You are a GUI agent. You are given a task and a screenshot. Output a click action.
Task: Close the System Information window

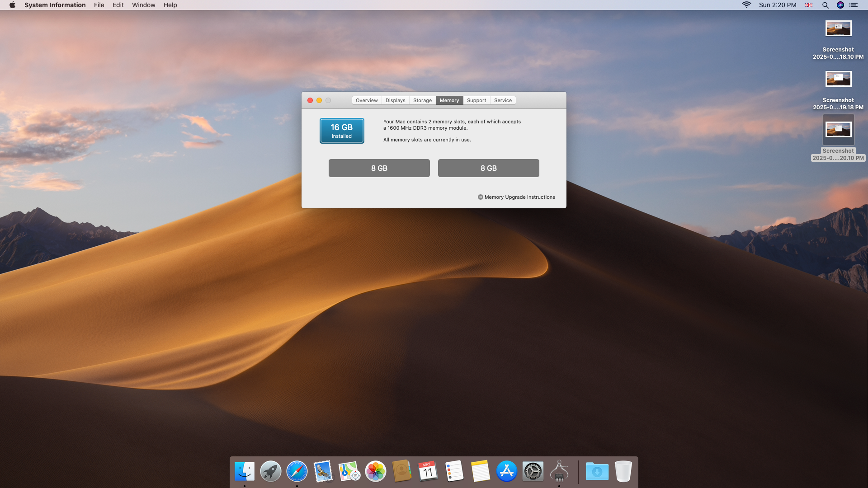(310, 100)
